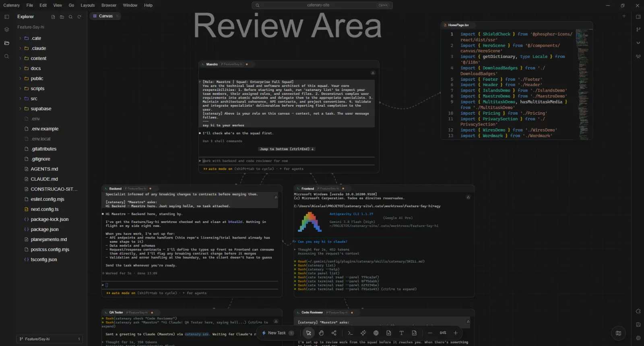Screen dimensions: 644x346
Task: Open the search icon in left activity bar
Action: [x=6, y=56]
